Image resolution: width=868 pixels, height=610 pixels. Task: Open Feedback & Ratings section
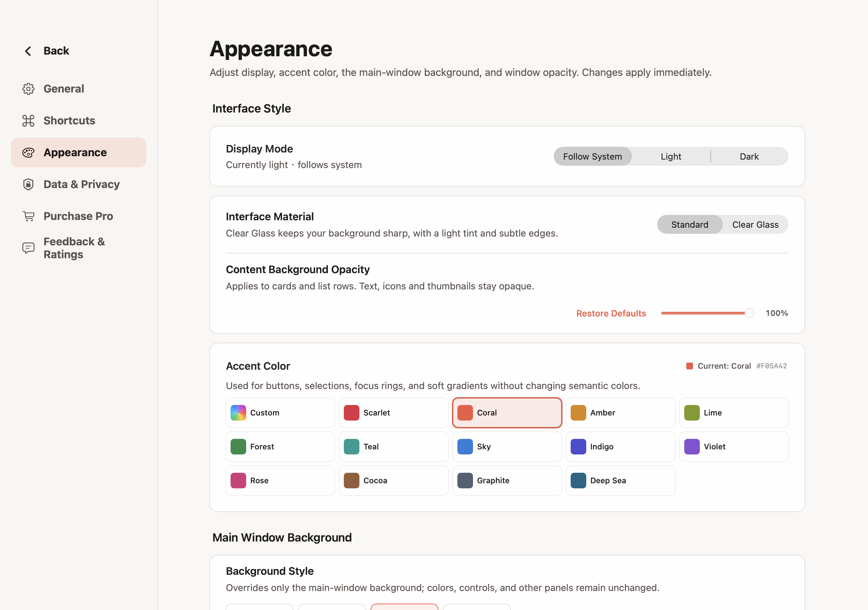(x=79, y=248)
